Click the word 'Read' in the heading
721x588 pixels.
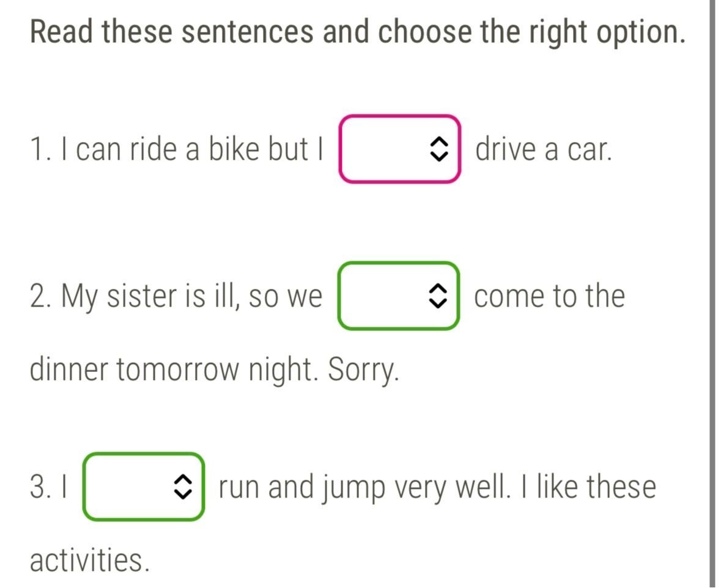coord(62,32)
